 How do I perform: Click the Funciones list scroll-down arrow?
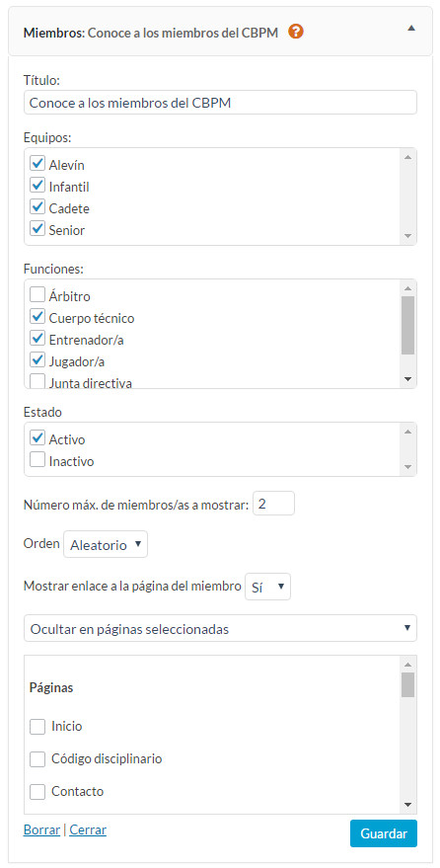tap(408, 379)
